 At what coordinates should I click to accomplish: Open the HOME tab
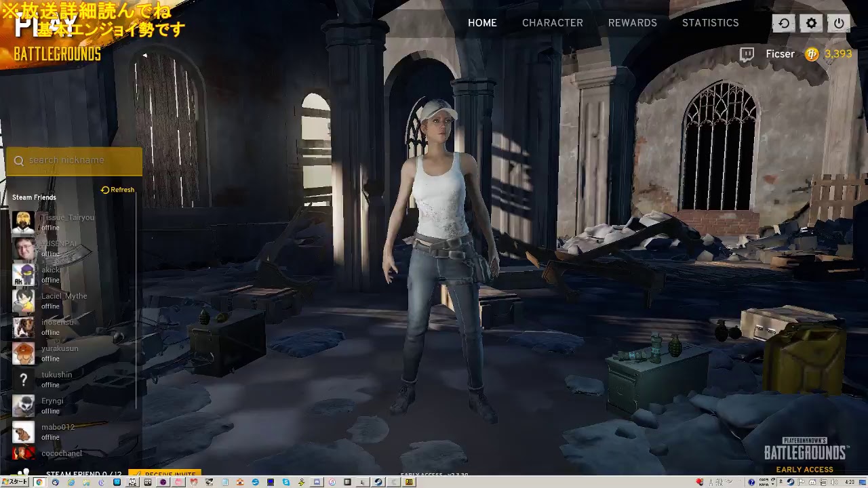click(x=482, y=22)
